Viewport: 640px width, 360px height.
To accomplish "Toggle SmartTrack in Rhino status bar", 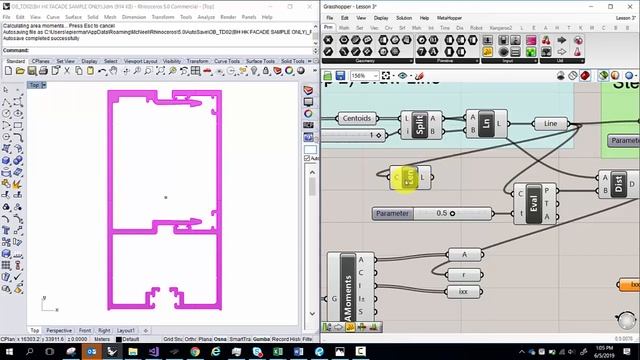I will click(240, 339).
